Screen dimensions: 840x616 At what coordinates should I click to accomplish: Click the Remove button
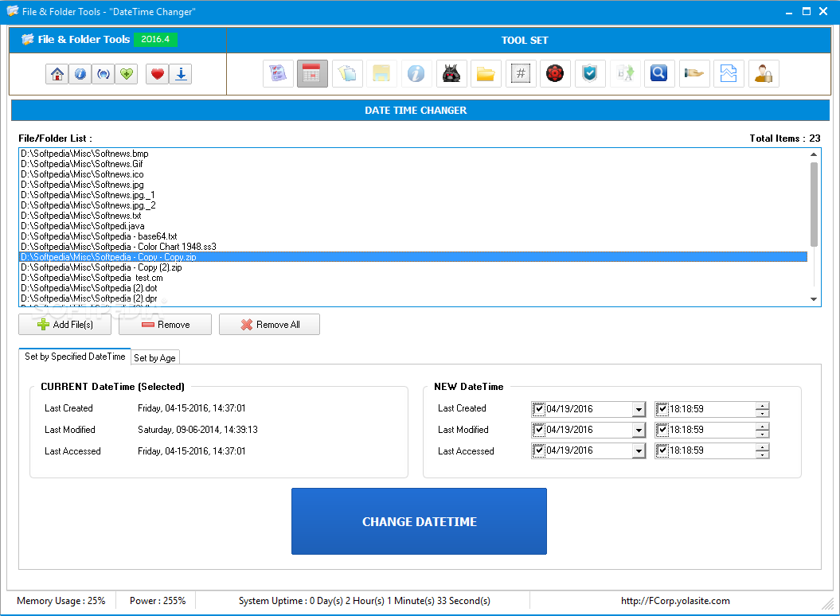165,325
